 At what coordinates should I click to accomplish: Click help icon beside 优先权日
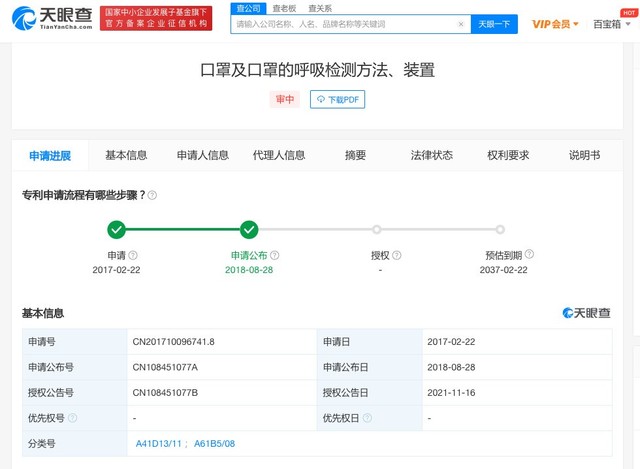coord(367,418)
